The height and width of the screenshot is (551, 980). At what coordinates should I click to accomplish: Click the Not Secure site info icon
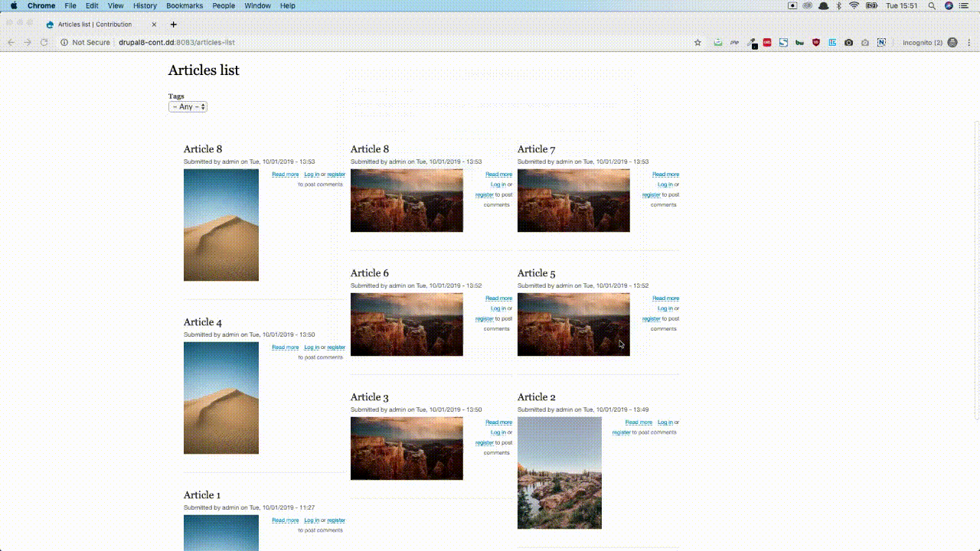pos(64,43)
